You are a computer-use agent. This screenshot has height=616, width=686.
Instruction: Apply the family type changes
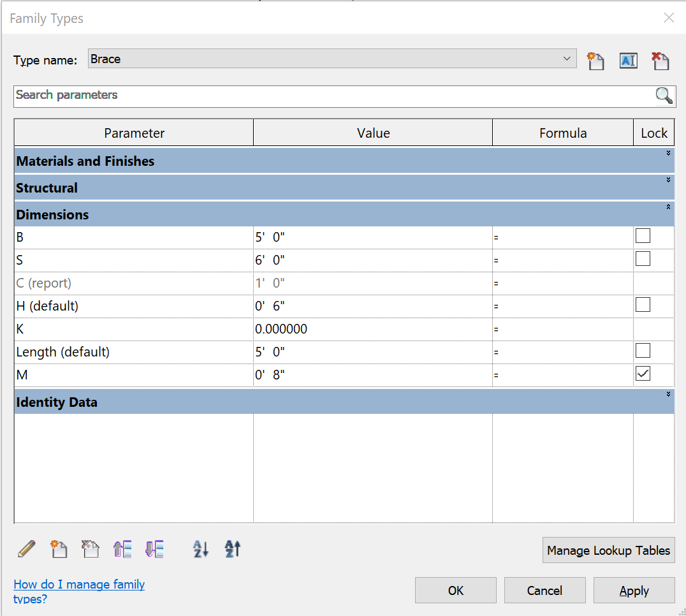[x=634, y=590]
